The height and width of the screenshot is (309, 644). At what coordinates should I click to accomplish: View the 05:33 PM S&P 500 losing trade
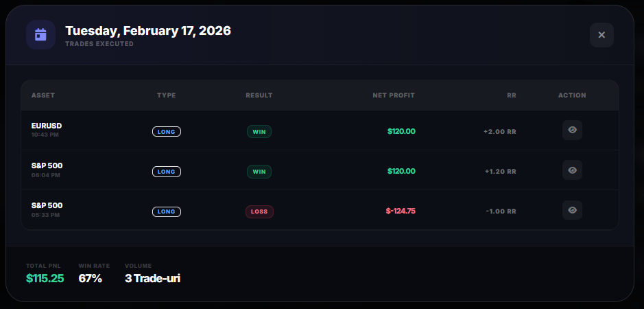[x=572, y=210]
